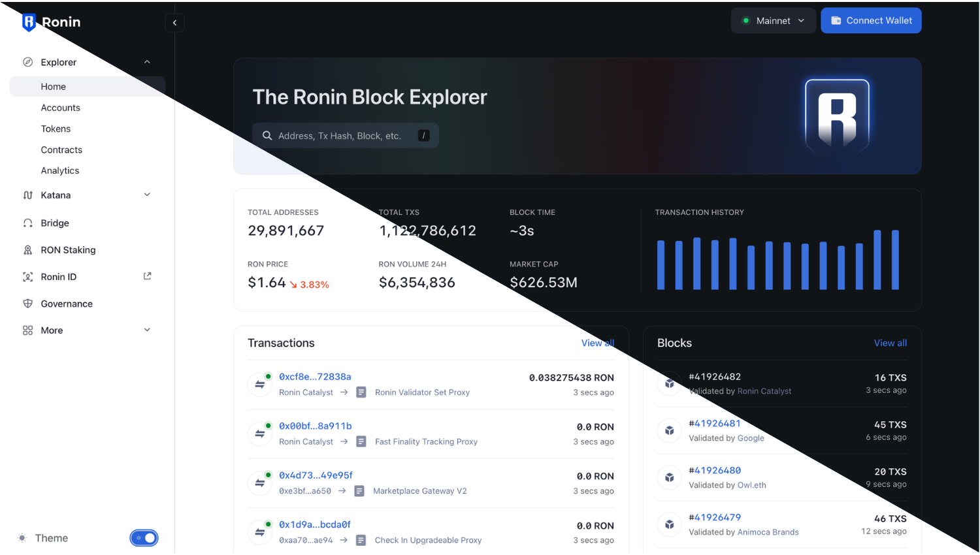980x555 pixels.
Task: Expand the Katana menu section
Action: pyautogui.click(x=147, y=195)
